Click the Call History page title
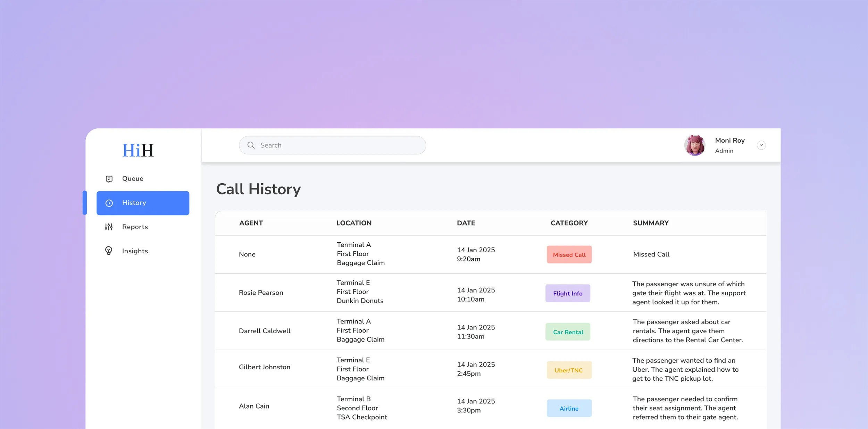Image resolution: width=868 pixels, height=429 pixels. point(258,190)
